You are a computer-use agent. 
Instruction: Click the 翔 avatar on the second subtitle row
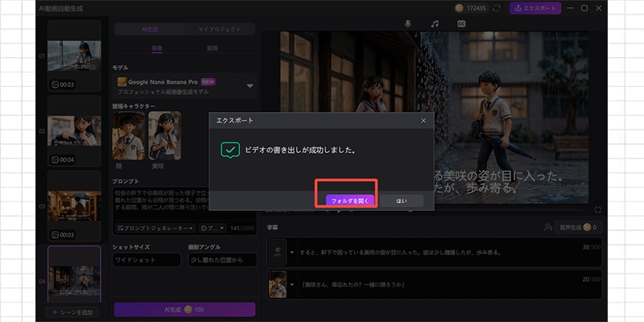[x=277, y=284]
